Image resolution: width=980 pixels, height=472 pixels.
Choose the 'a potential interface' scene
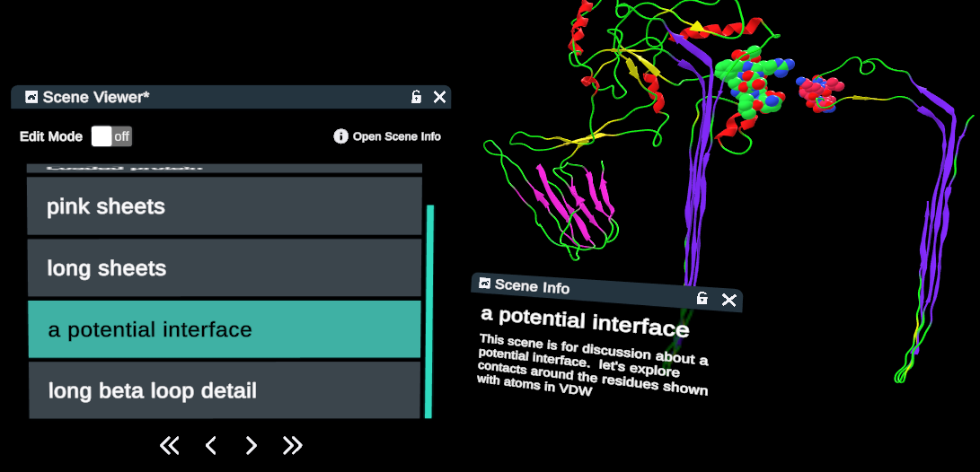tap(225, 329)
